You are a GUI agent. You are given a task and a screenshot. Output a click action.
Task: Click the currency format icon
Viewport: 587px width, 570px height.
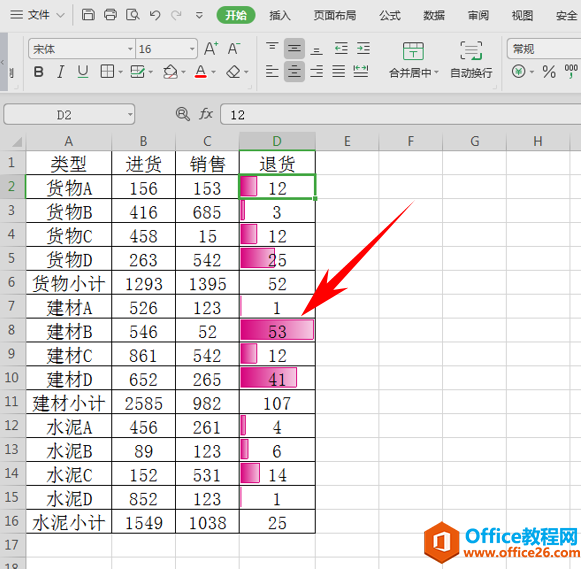tap(518, 71)
